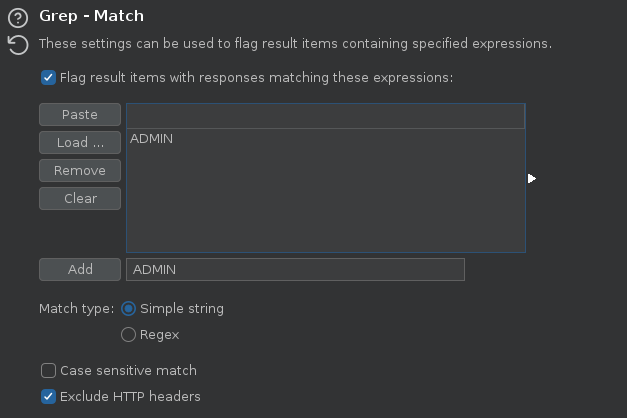Select the Regex match type

click(128, 334)
